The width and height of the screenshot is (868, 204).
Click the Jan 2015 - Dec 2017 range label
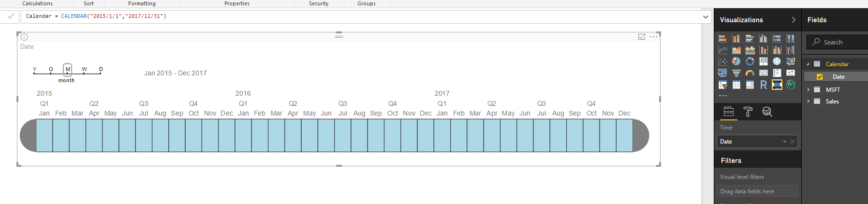tap(175, 73)
